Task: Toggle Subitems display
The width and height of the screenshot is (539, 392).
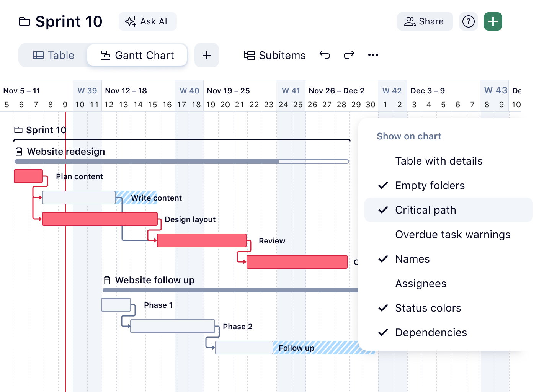Action: coord(275,56)
